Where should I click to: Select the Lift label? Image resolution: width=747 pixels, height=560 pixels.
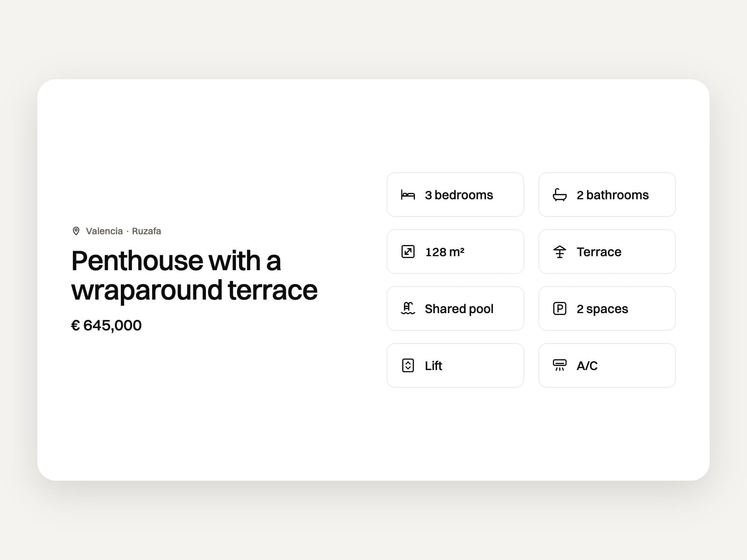point(433,366)
